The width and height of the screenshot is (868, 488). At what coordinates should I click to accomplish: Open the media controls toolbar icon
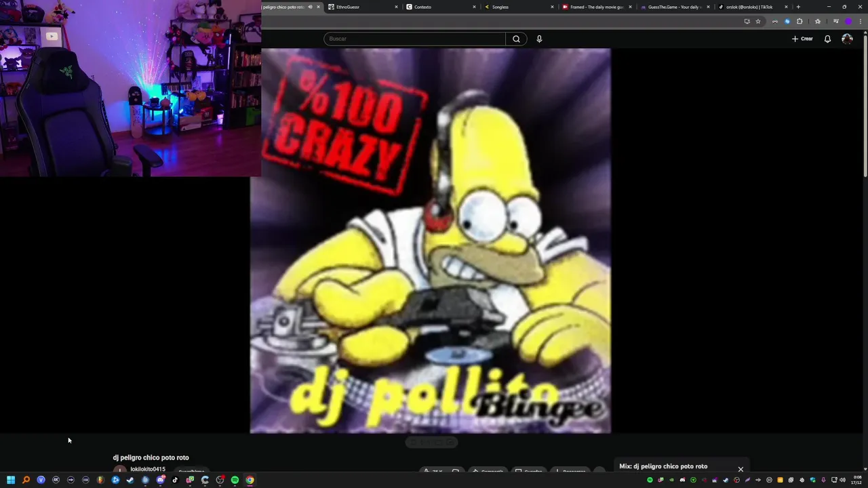tap(835, 21)
